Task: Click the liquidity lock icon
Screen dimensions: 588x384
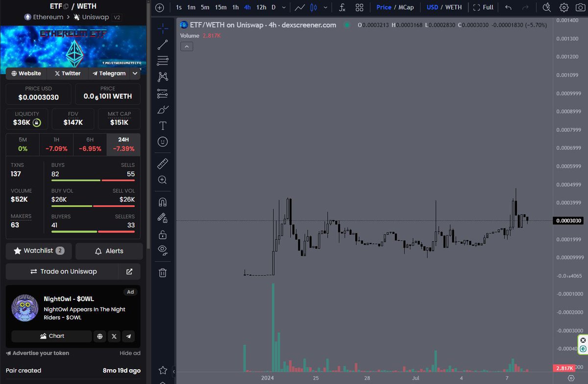Action: pyautogui.click(x=37, y=123)
